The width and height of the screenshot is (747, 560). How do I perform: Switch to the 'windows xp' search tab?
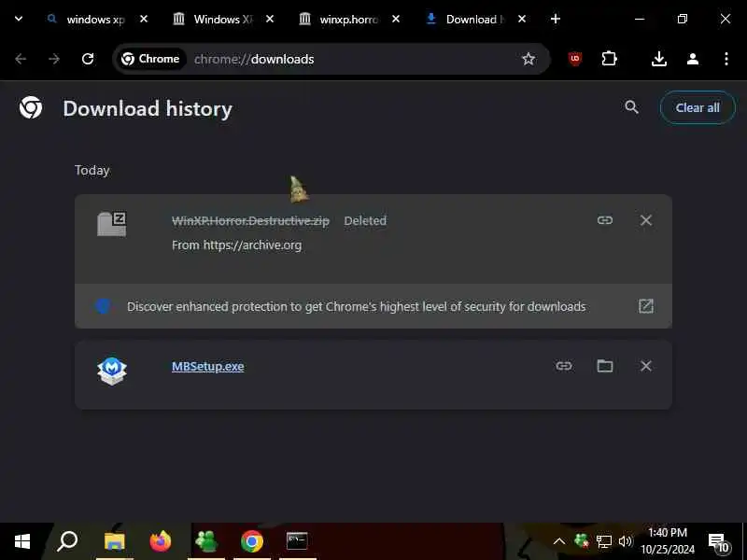coord(87,19)
